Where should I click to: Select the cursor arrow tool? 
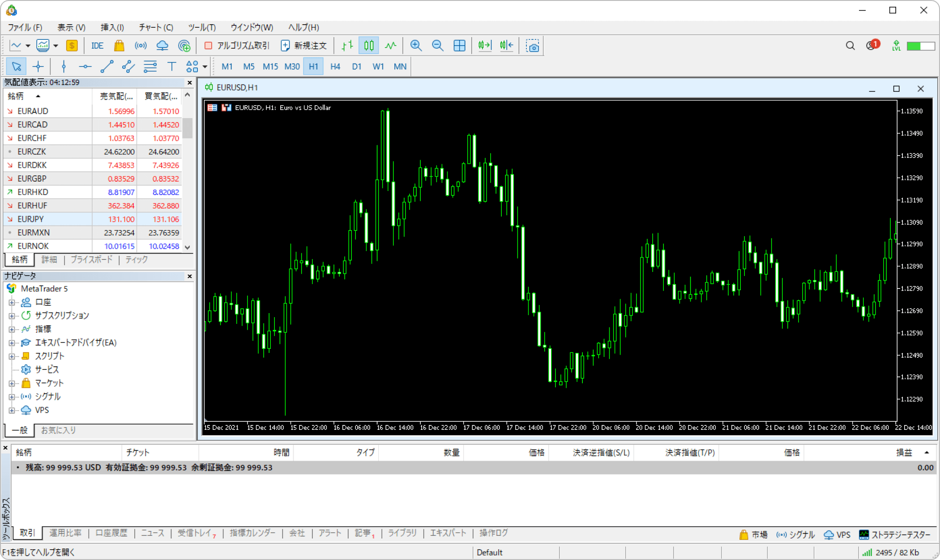point(17,67)
